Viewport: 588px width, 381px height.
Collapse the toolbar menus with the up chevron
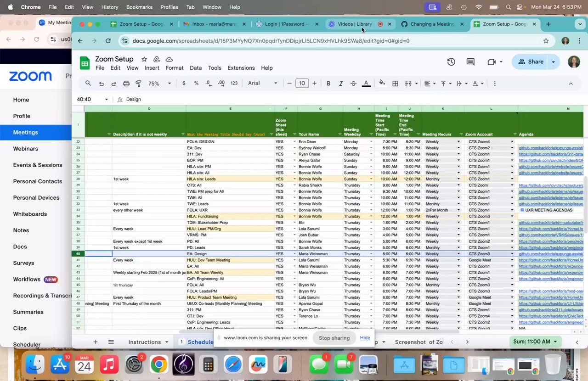pyautogui.click(x=571, y=84)
